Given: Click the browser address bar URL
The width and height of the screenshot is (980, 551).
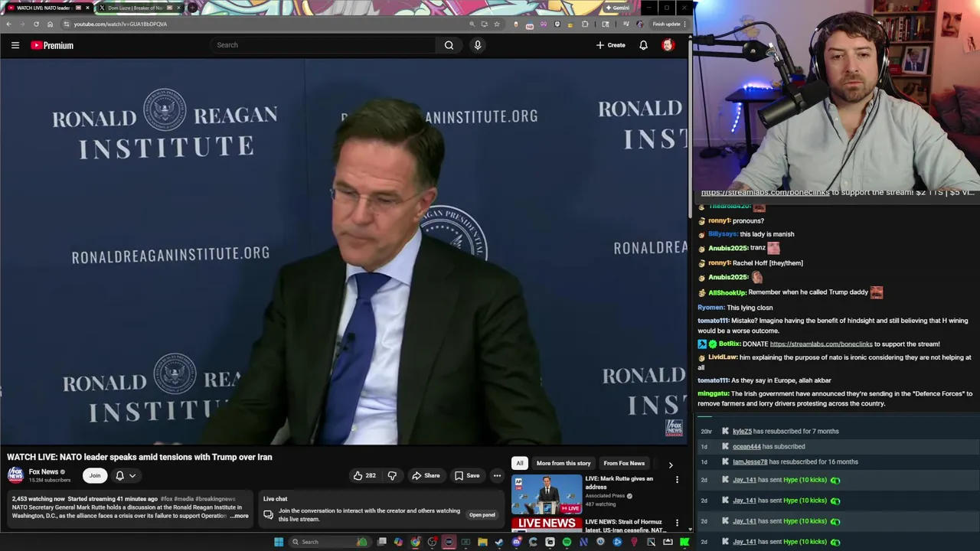Looking at the screenshot, I should pos(120,24).
